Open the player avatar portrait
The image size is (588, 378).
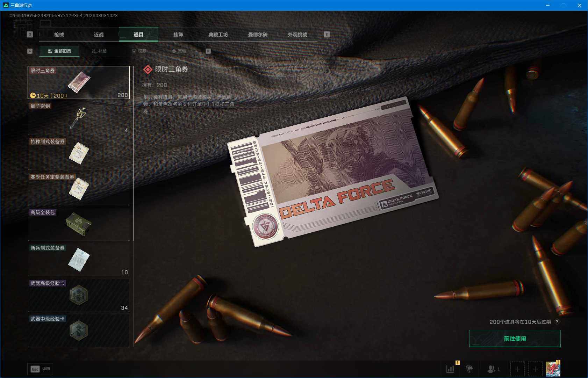[553, 369]
